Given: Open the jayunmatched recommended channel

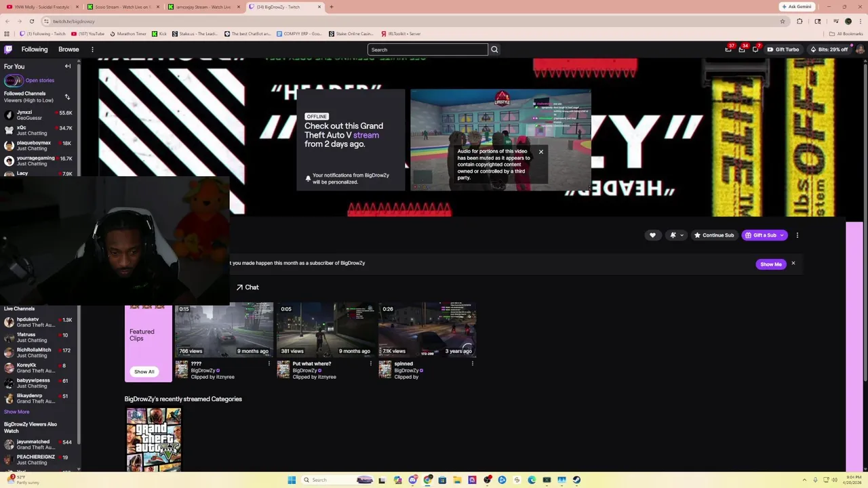Looking at the screenshot, I should point(38,445).
